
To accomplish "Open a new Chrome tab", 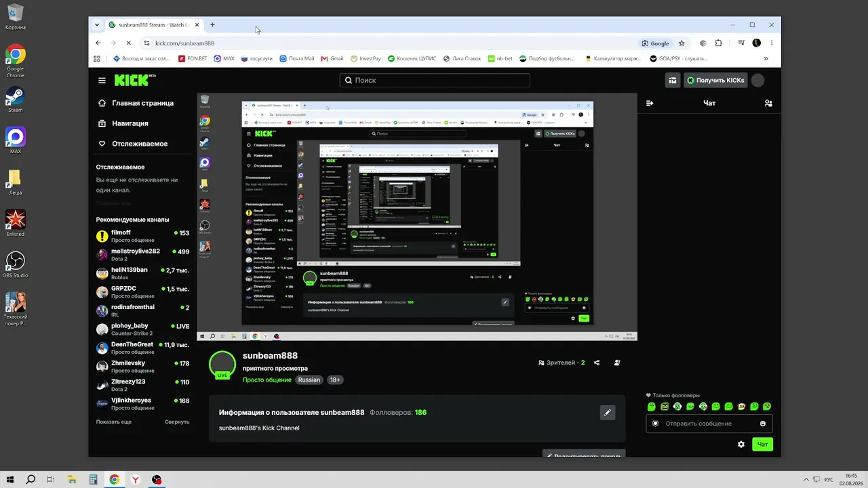I will (212, 25).
